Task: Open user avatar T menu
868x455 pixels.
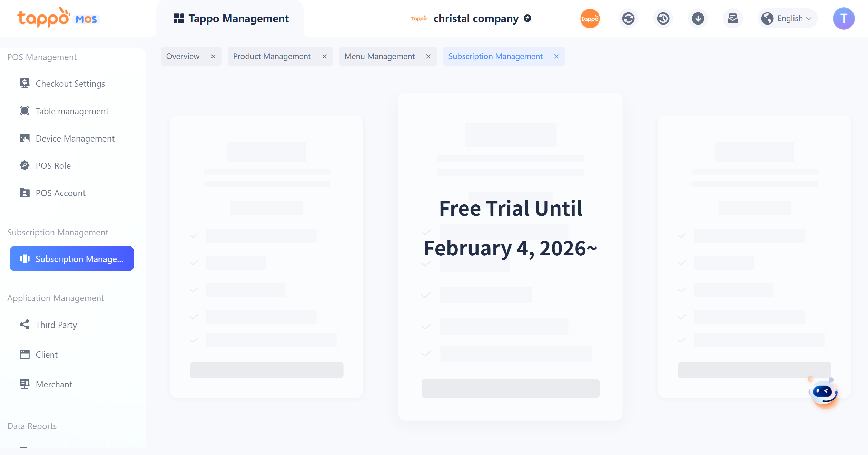Action: click(844, 18)
